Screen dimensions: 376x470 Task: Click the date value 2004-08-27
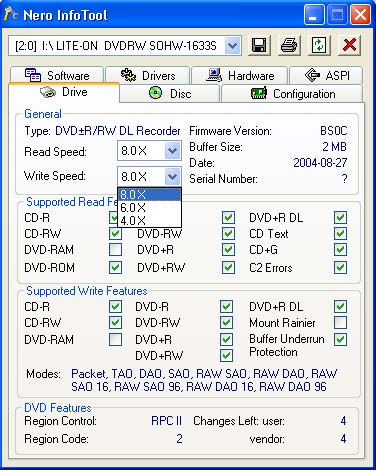pyautogui.click(x=320, y=163)
